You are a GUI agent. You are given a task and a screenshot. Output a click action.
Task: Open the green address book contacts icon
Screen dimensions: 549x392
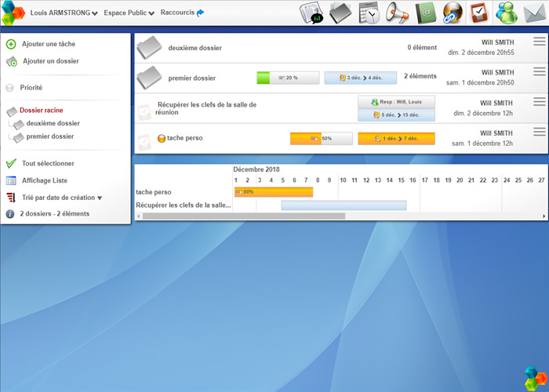425,13
